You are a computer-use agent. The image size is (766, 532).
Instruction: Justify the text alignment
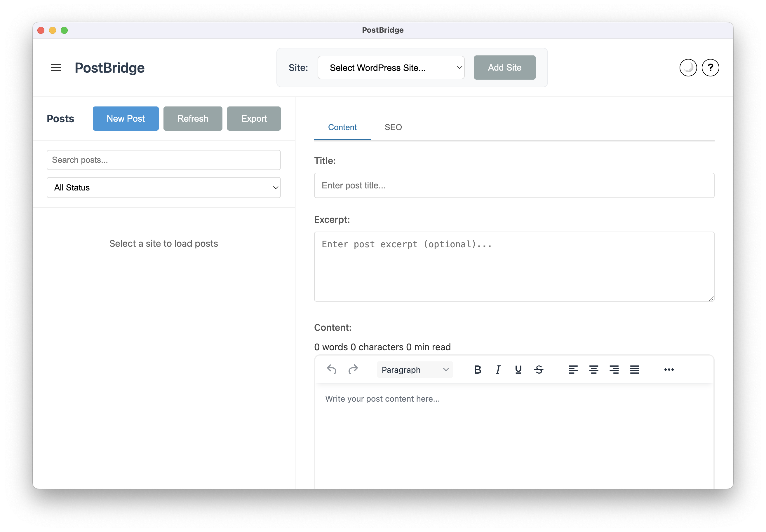click(634, 369)
